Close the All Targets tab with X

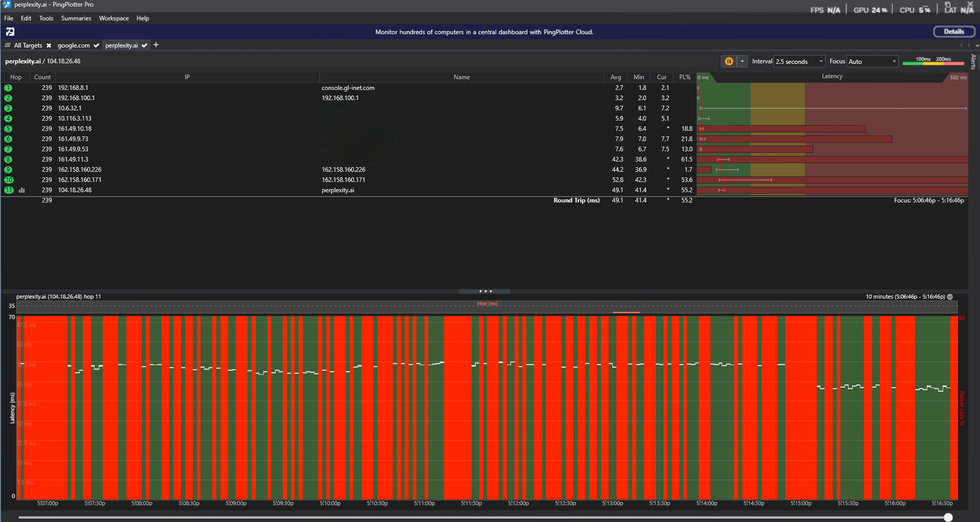49,45
